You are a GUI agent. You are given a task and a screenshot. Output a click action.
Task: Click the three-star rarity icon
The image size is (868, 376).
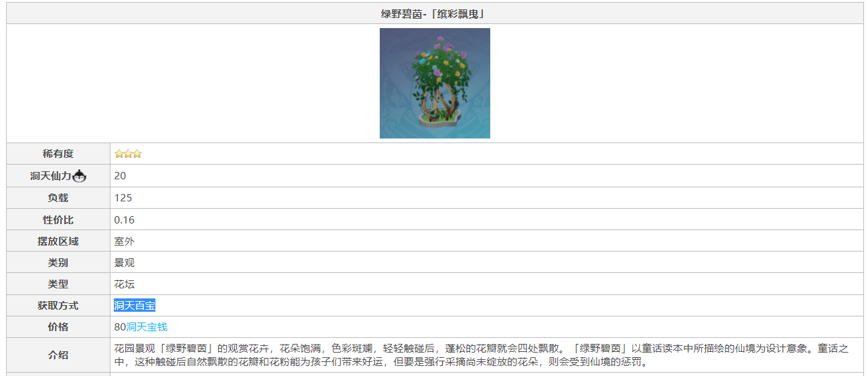[128, 154]
